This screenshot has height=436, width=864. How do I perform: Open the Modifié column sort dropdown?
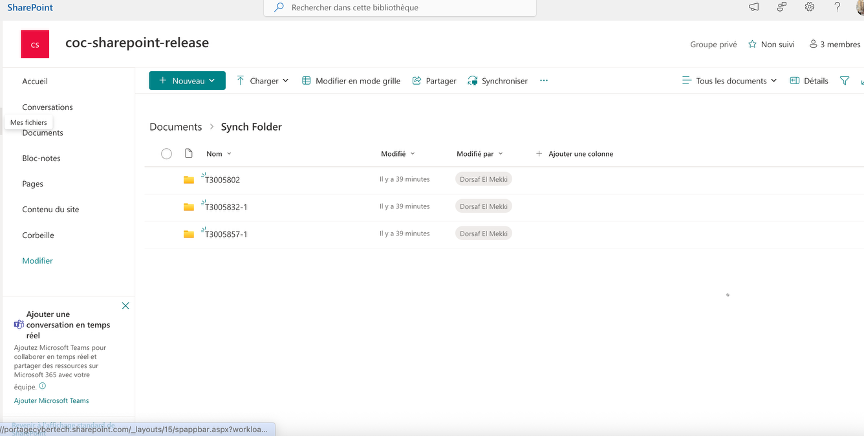[397, 154]
